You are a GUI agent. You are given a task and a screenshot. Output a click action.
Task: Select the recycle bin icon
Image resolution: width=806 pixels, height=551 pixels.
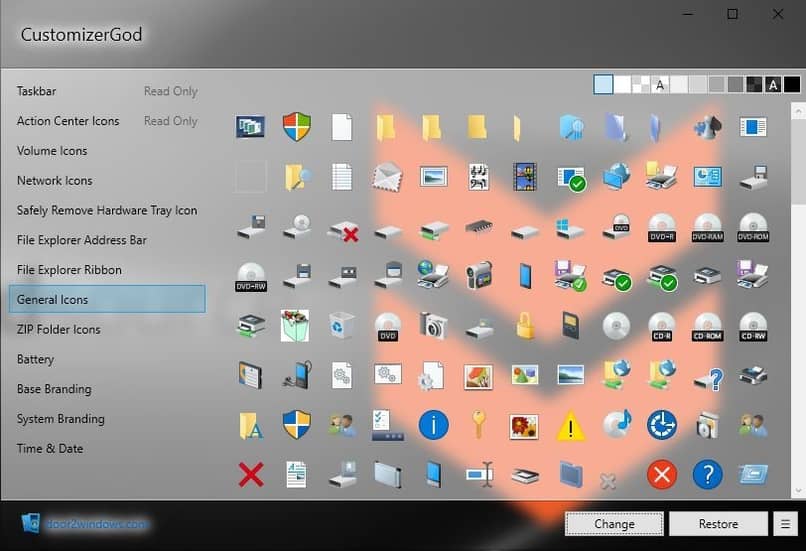(342, 325)
